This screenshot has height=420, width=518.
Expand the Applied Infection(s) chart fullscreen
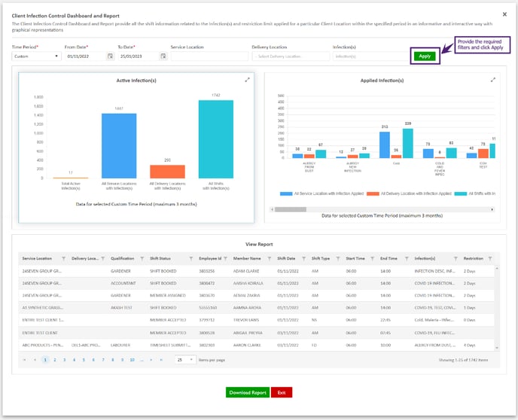click(x=493, y=80)
